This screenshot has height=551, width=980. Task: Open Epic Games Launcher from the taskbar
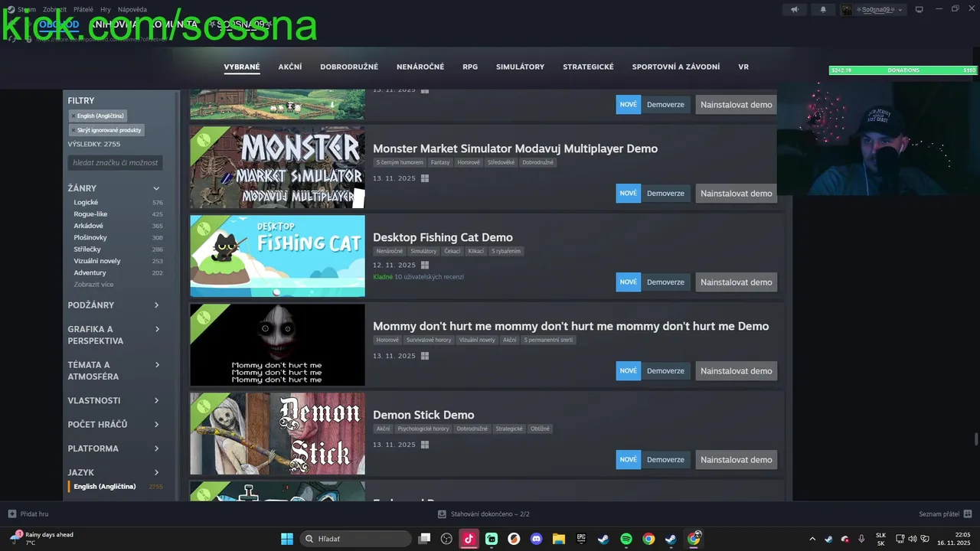tap(581, 539)
